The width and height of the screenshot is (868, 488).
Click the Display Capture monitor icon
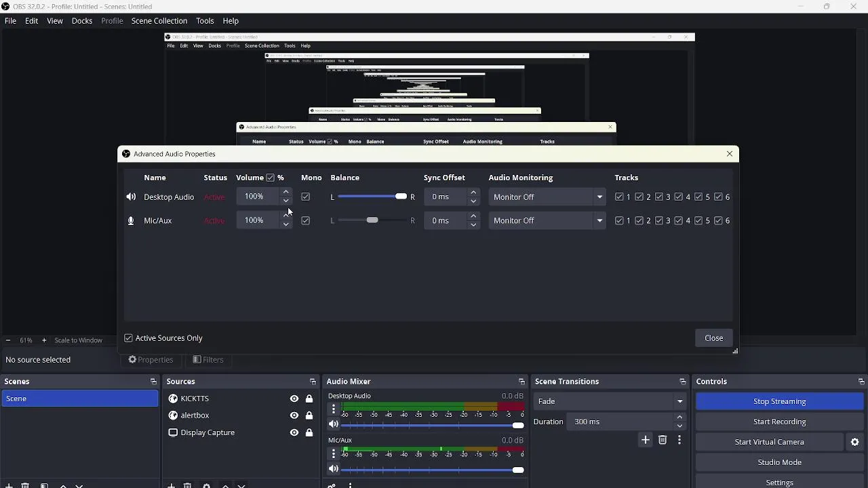pos(173,432)
